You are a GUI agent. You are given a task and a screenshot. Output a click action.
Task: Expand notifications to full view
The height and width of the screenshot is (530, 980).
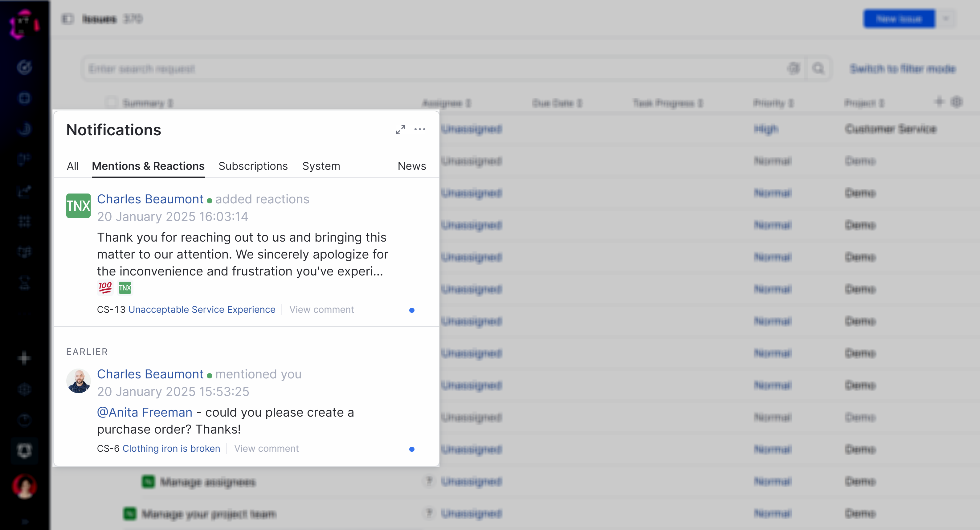400,130
